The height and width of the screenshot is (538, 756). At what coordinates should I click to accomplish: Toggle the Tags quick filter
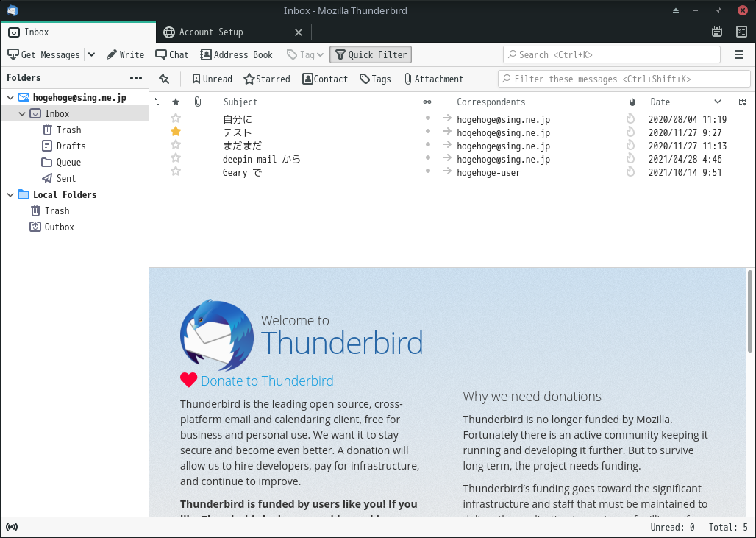point(375,79)
